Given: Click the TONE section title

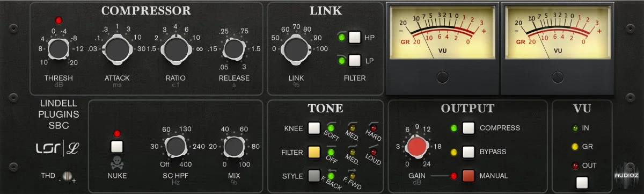Looking at the screenshot, I should (x=325, y=108).
